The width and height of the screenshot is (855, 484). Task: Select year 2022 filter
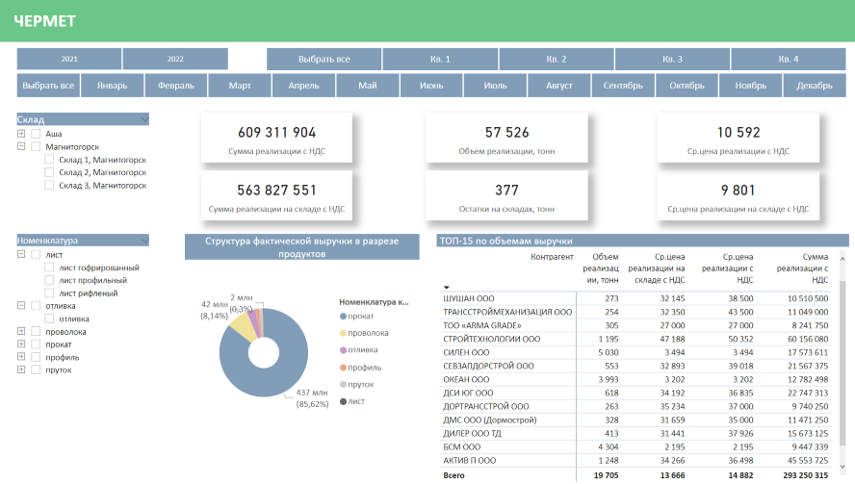point(175,59)
